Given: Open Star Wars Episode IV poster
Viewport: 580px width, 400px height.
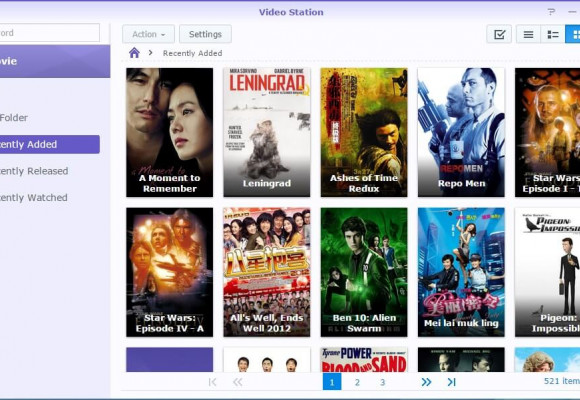Looking at the screenshot, I should (x=169, y=272).
